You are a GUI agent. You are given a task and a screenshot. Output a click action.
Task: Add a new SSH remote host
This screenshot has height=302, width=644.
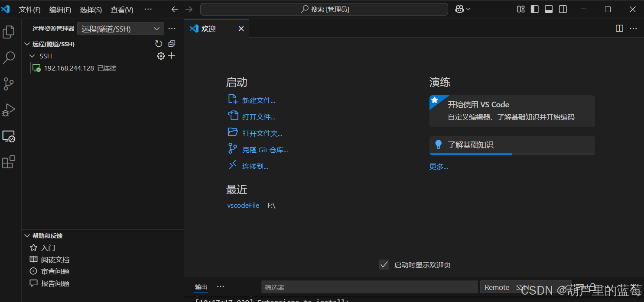click(172, 56)
